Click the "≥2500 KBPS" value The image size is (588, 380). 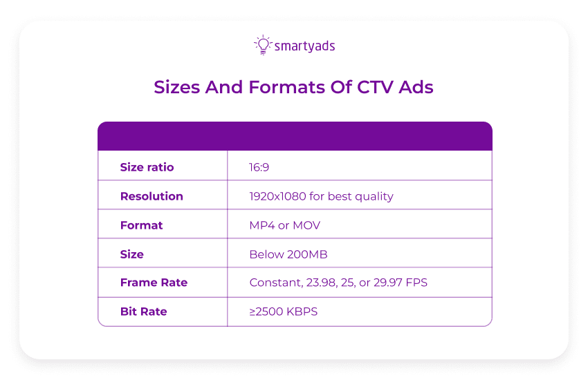(x=283, y=312)
